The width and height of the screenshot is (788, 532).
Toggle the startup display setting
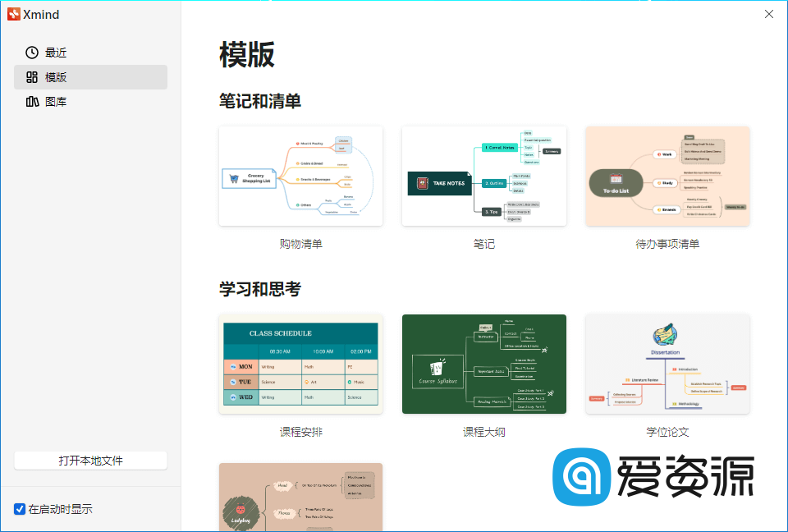point(20,509)
